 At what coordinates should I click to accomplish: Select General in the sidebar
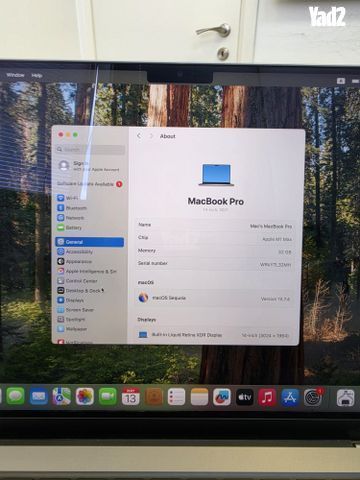pyautogui.click(x=90, y=242)
